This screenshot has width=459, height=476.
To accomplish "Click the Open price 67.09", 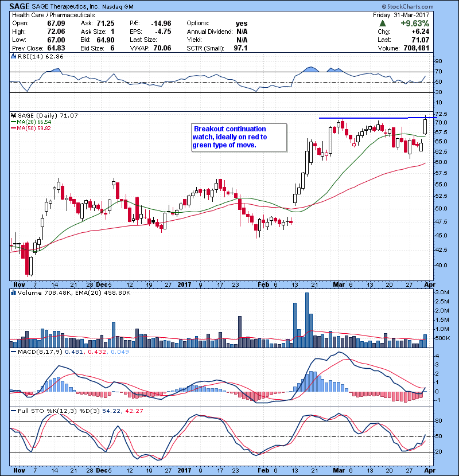I will point(56,24).
